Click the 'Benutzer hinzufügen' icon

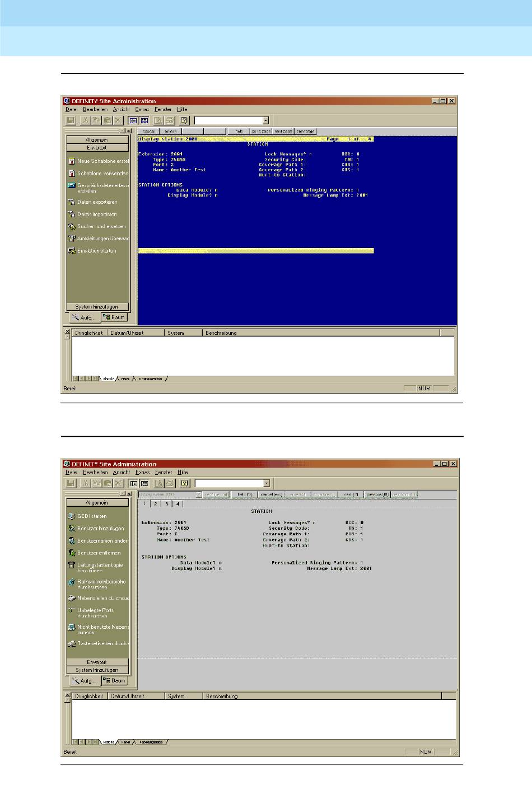coord(72,528)
